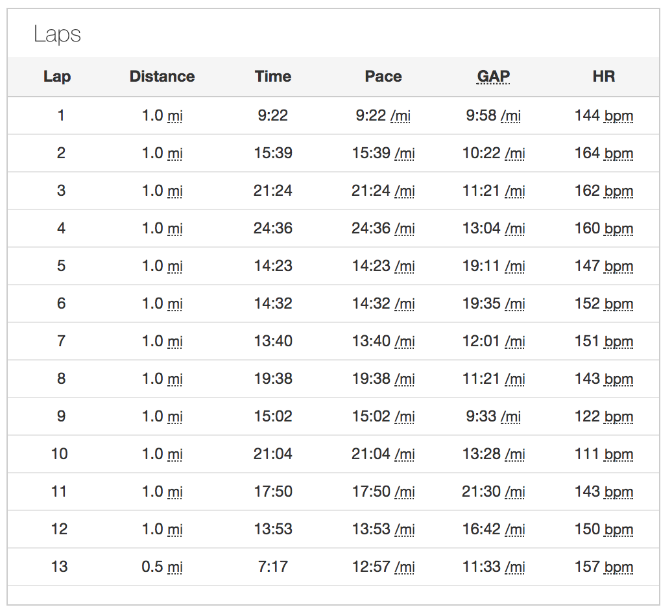Viewport: 672px width, 616px height.
Task: Click the Pace column header
Action: 383,77
